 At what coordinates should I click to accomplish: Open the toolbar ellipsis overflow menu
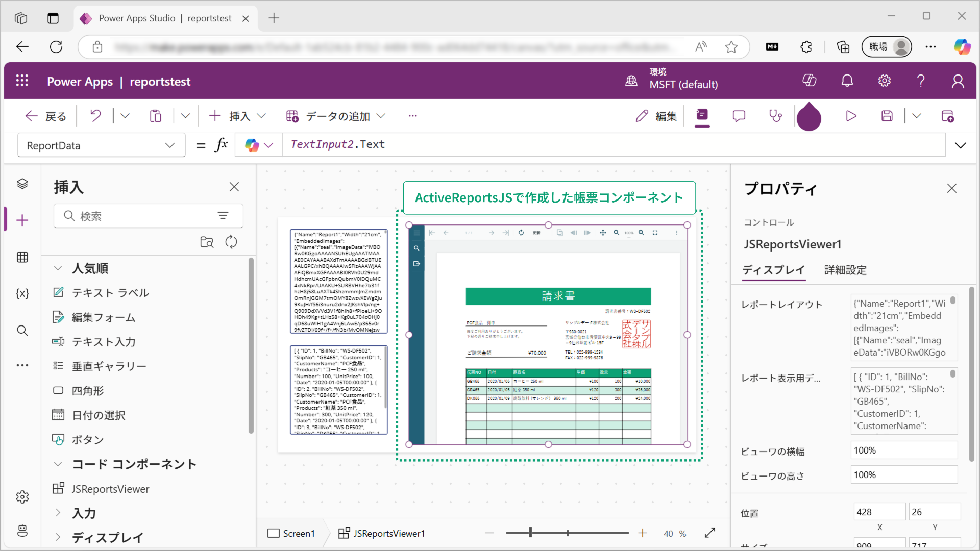412,116
